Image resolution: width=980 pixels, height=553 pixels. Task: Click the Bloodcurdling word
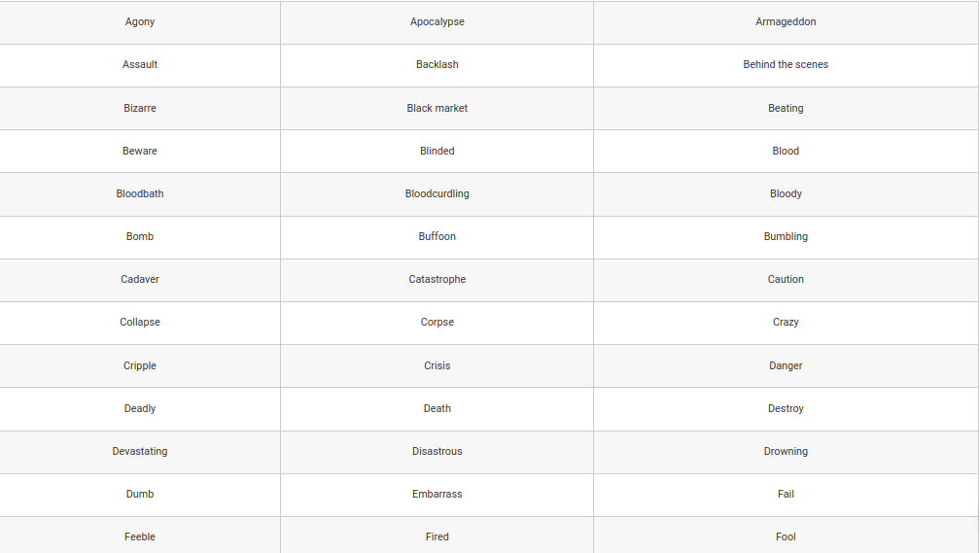tap(437, 193)
